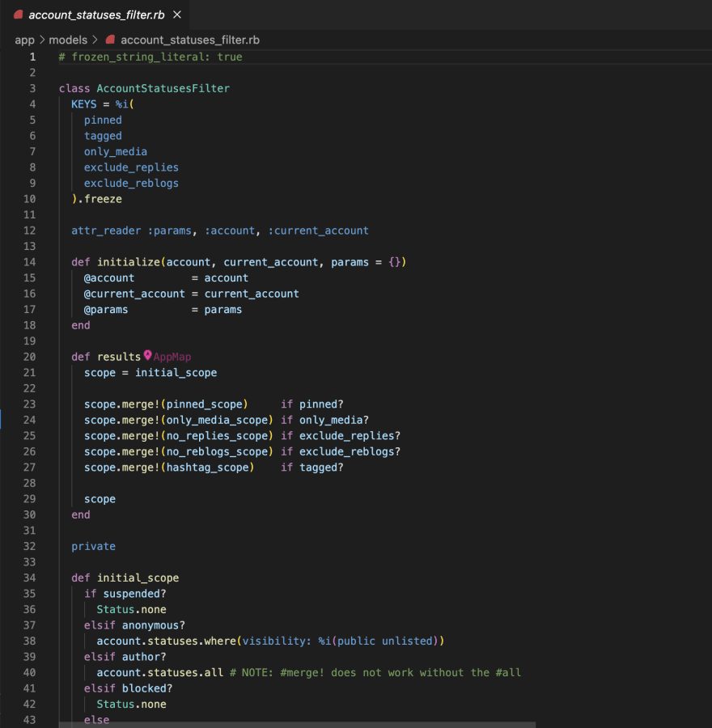712x728 pixels.
Task: Click the 'results' method name
Action: point(119,357)
